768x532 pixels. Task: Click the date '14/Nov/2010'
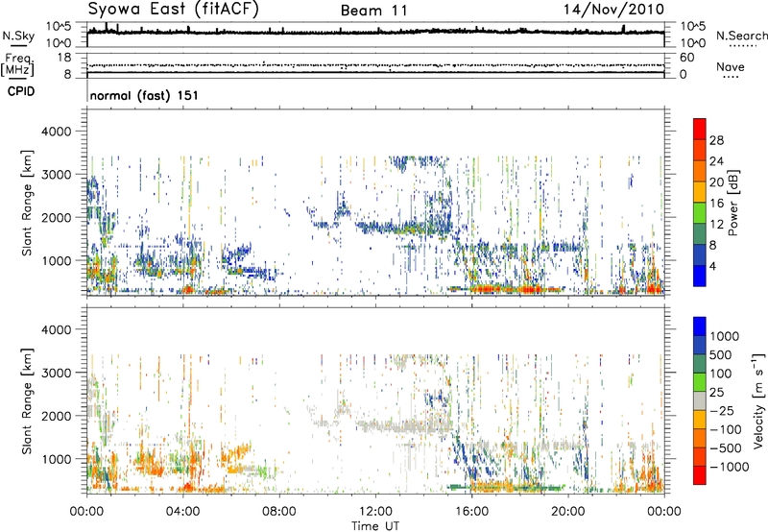(x=613, y=10)
